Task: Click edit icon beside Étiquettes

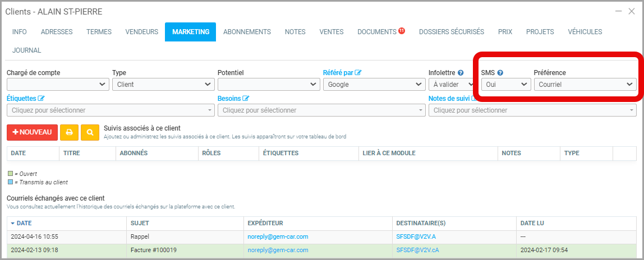Action: tap(41, 99)
